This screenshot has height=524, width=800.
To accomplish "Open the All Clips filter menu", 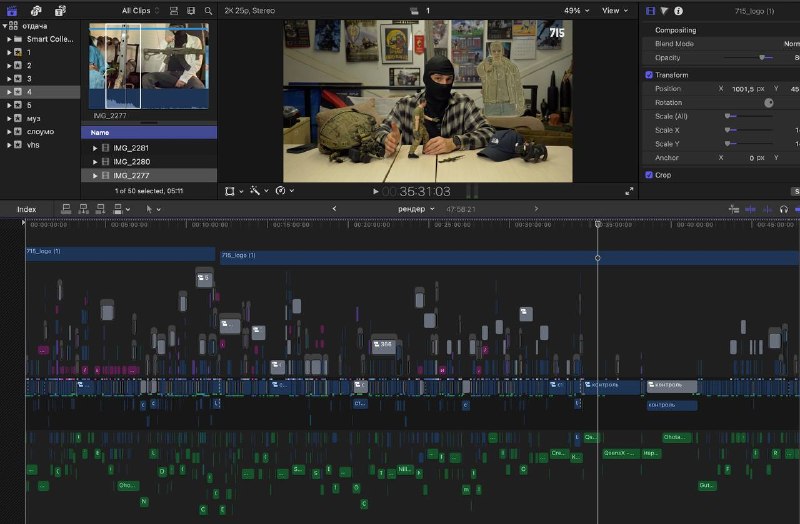I will [140, 10].
